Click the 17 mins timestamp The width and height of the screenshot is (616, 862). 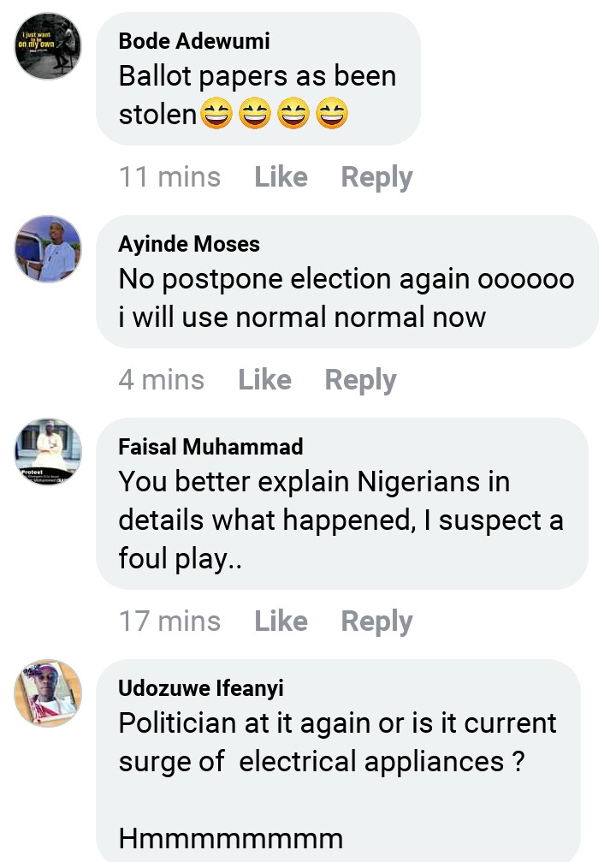(x=169, y=621)
